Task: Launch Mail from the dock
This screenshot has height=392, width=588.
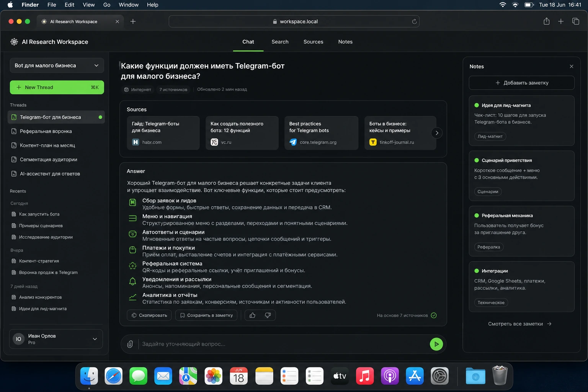Action: click(163, 376)
